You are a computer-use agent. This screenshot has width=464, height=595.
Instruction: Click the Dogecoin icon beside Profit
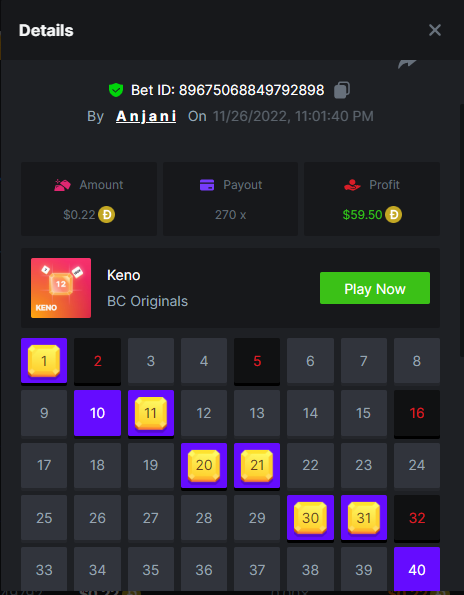point(393,215)
